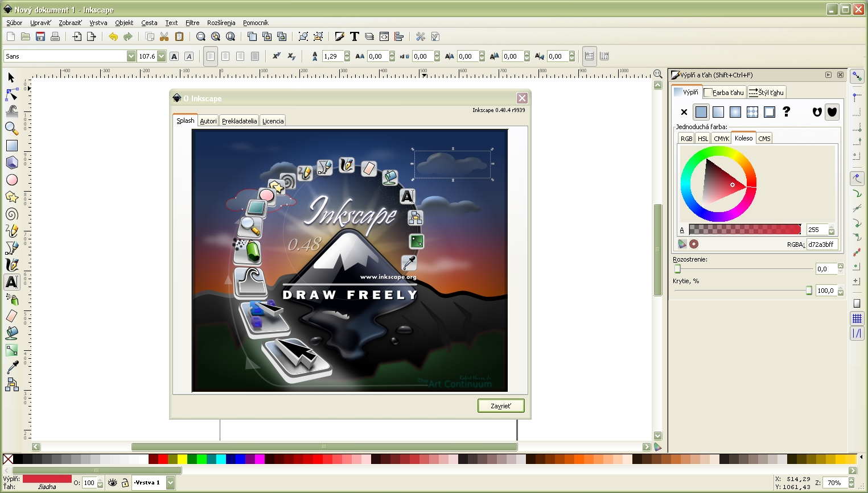Select the Spiral tool in toolbox

[11, 214]
